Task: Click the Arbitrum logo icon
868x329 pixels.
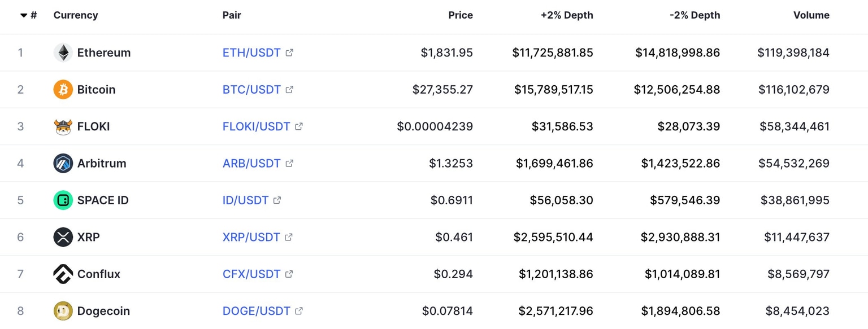Action: pyautogui.click(x=63, y=163)
